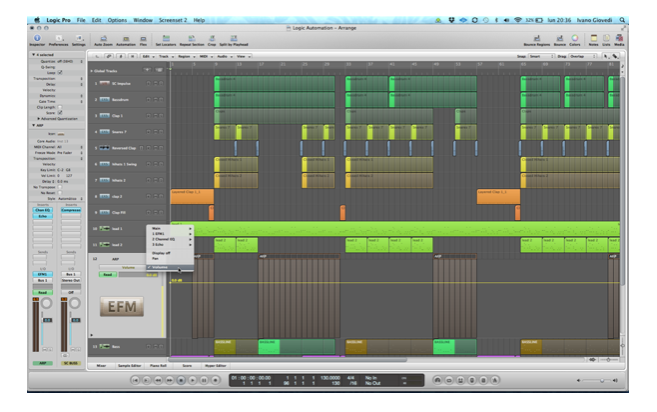Viewport: 657px width, 412px height.
Task: Toggle the Automation view toolbar icon
Action: [x=126, y=39]
